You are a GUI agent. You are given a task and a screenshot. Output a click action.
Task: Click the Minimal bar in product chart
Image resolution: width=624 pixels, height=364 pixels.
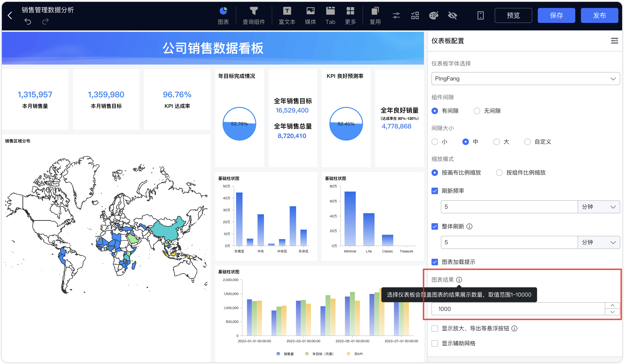[350, 218]
